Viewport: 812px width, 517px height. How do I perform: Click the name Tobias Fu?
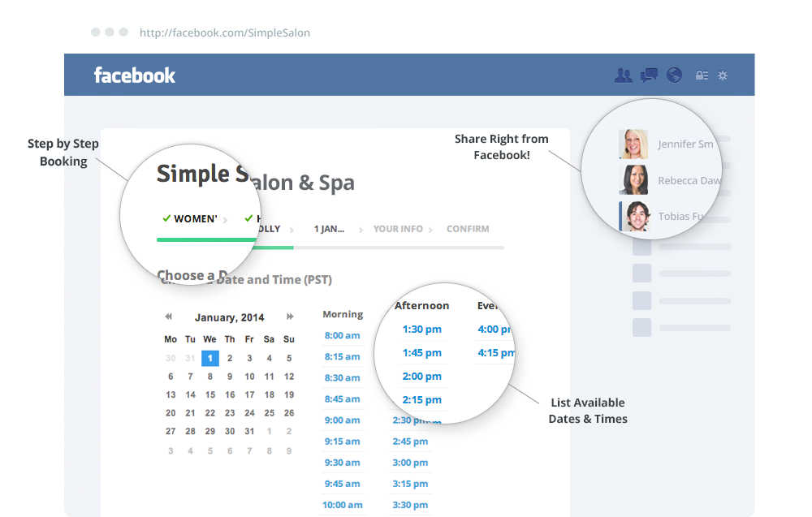click(681, 217)
